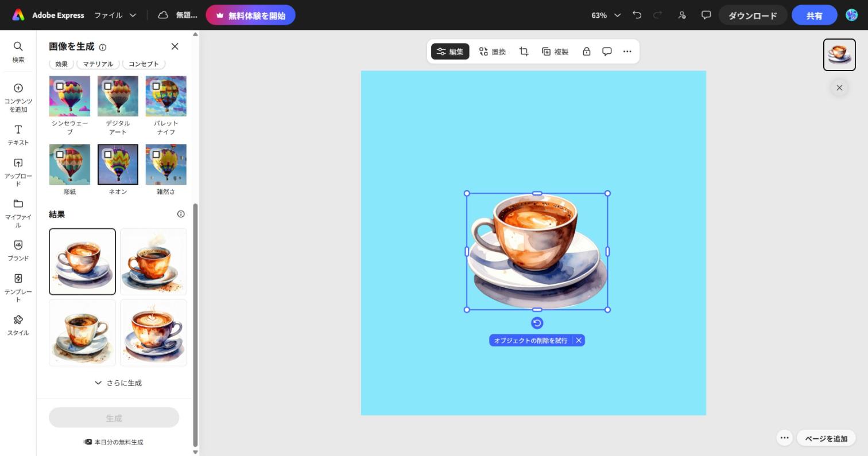Open マイファイル folder panel
The image size is (868, 456).
(x=18, y=213)
